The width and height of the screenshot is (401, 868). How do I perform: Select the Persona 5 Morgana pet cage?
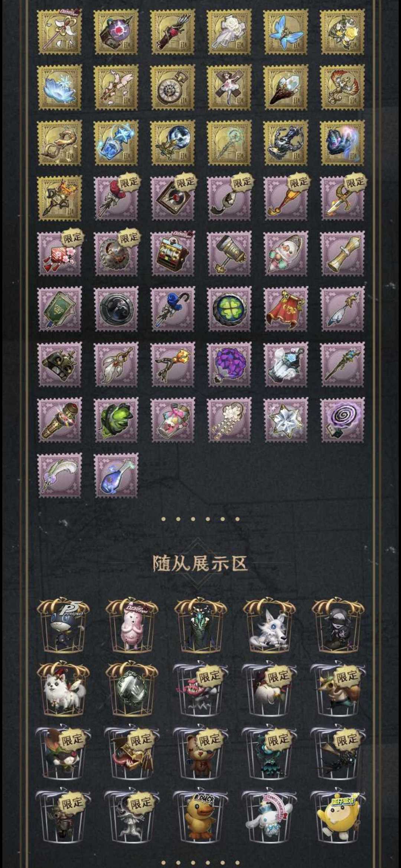[x=63, y=625]
